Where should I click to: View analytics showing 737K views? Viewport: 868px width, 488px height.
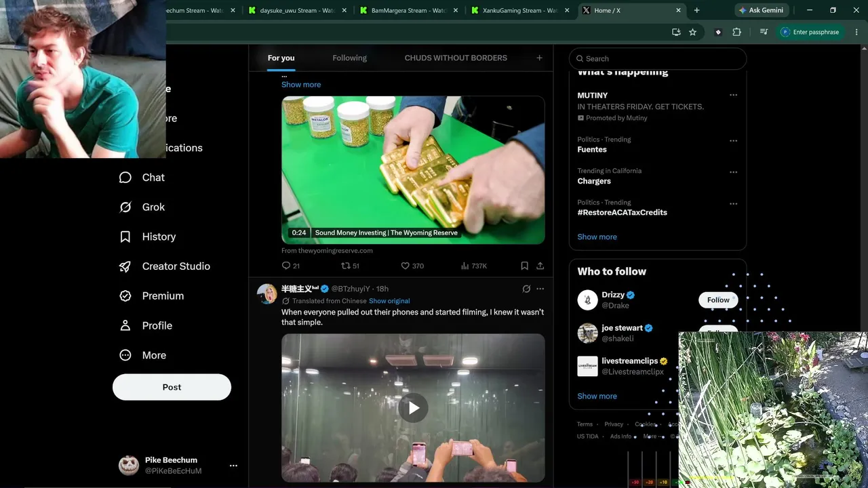[x=474, y=266]
